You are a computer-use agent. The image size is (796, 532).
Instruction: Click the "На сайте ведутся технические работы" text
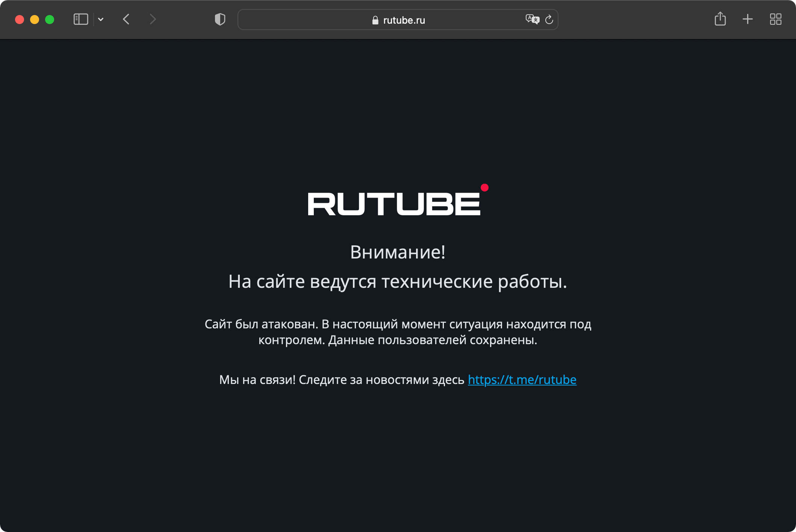(x=398, y=281)
